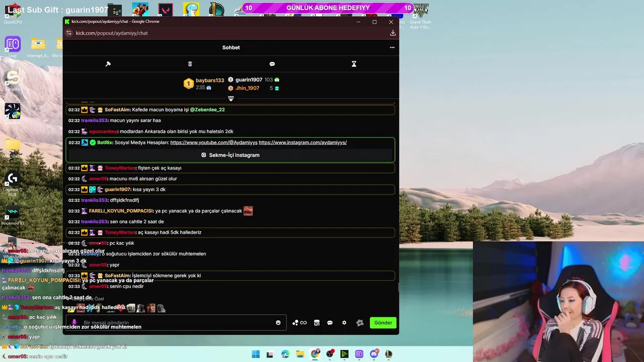
Task: Open League of Legends taskbar icon
Action: tap(388, 354)
